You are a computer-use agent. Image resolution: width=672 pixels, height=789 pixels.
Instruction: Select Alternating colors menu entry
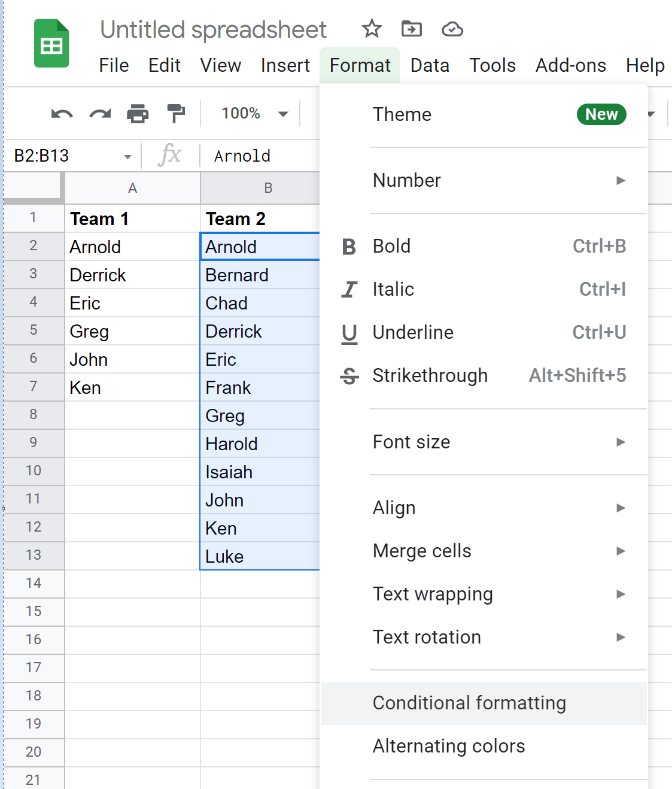(x=449, y=746)
